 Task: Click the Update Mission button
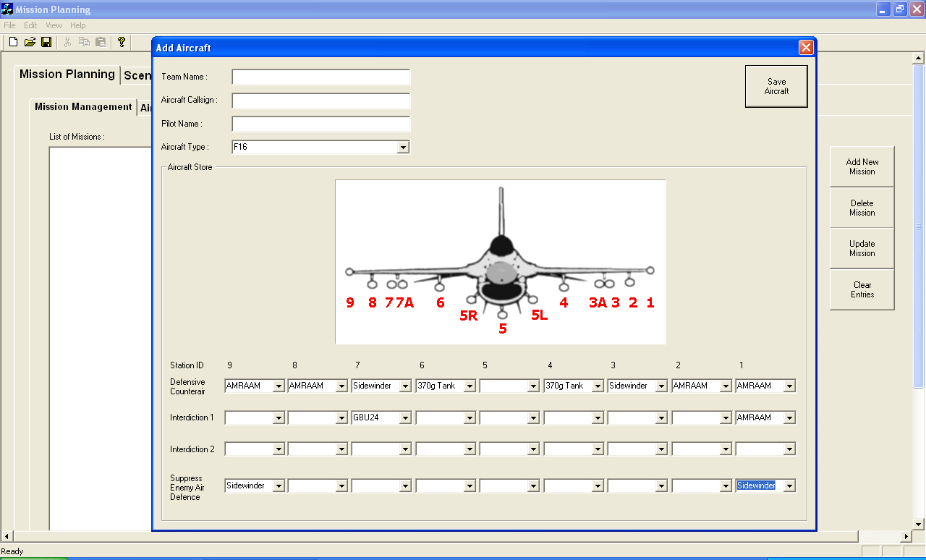point(862,248)
